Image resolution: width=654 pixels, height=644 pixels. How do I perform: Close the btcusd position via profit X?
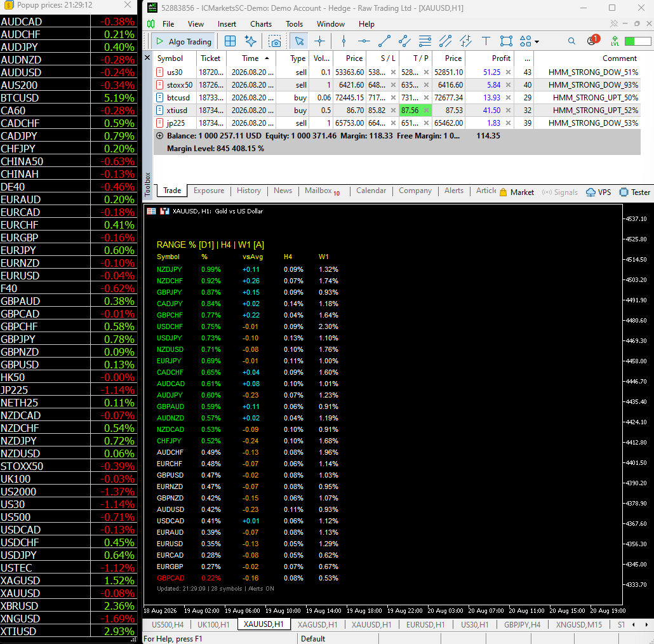(508, 98)
